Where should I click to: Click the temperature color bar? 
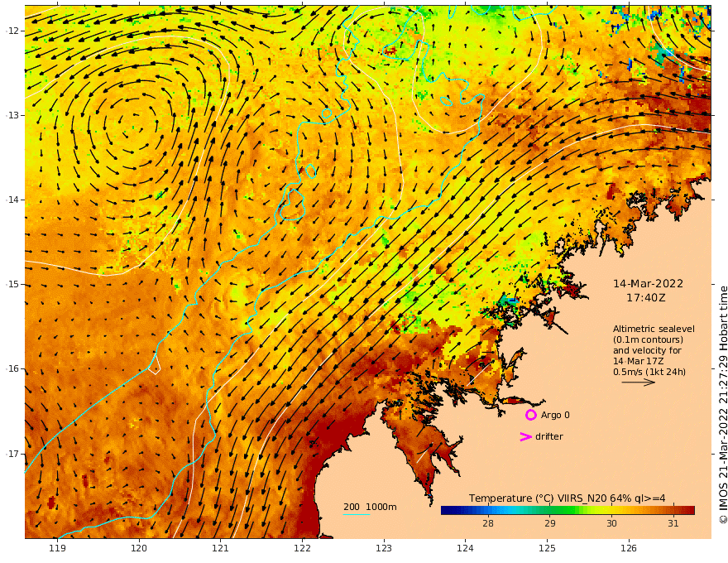click(568, 510)
